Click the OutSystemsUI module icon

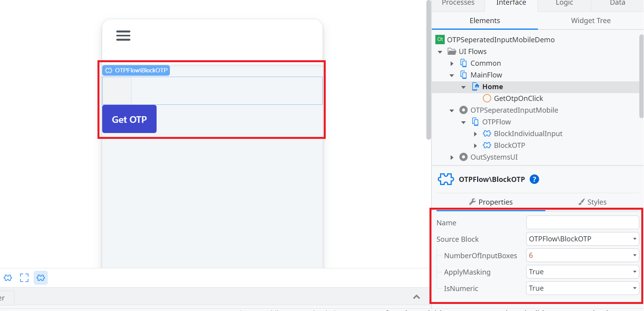pyautogui.click(x=464, y=157)
